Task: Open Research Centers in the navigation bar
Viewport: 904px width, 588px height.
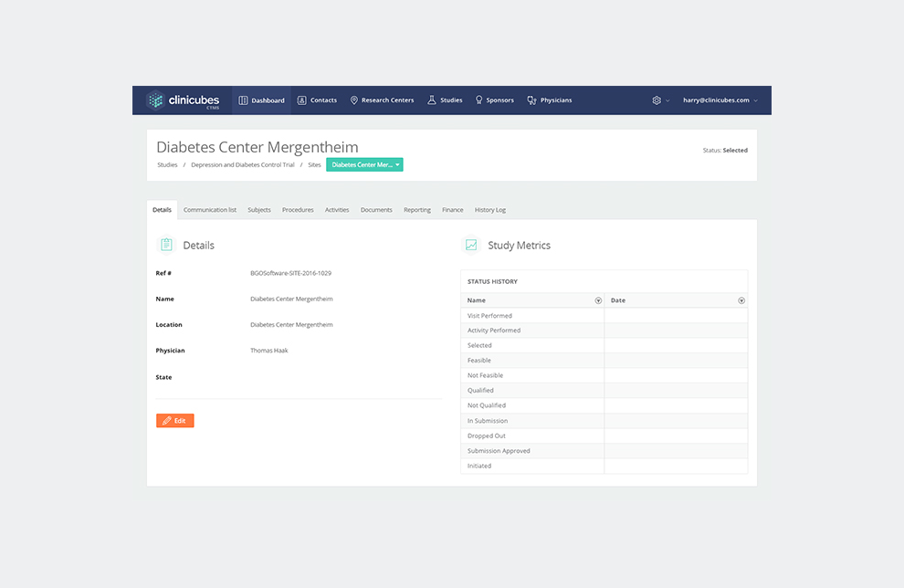Action: click(x=382, y=100)
